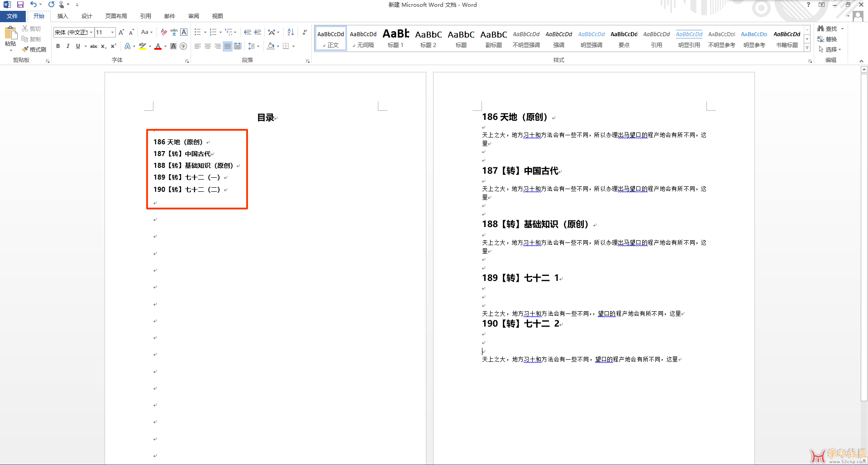Apply superscript formatting
This screenshot has width=868, height=465.
click(114, 46)
